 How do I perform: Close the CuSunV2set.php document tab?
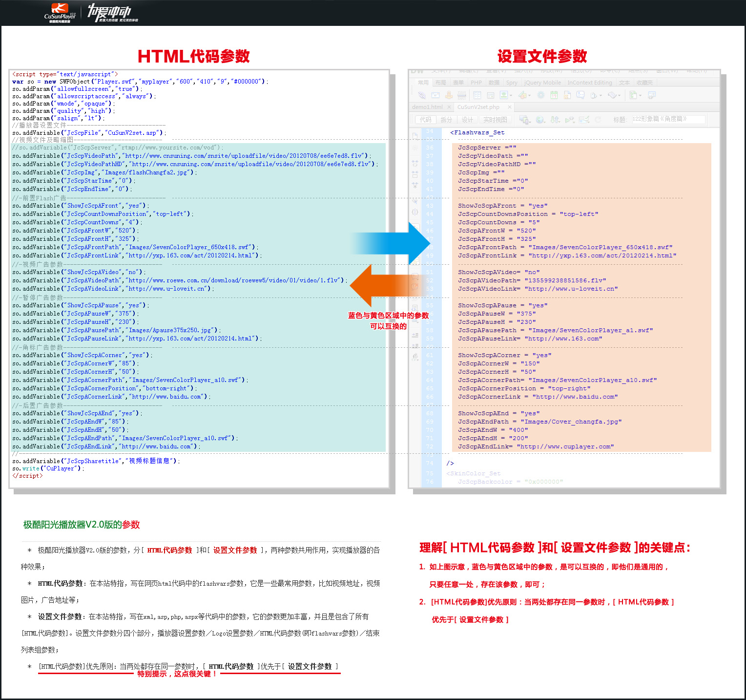[x=510, y=107]
